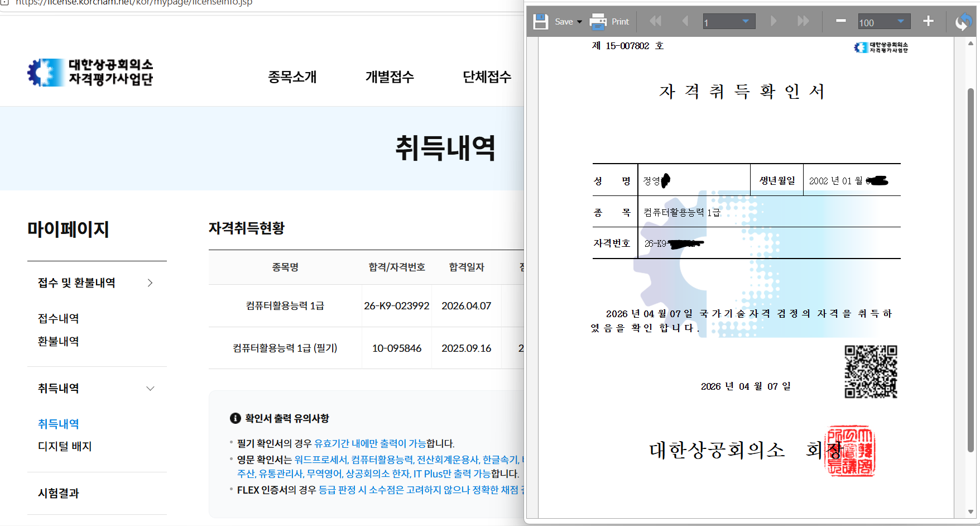Open the zoom level dropdown
The image size is (980, 526).
coord(900,22)
